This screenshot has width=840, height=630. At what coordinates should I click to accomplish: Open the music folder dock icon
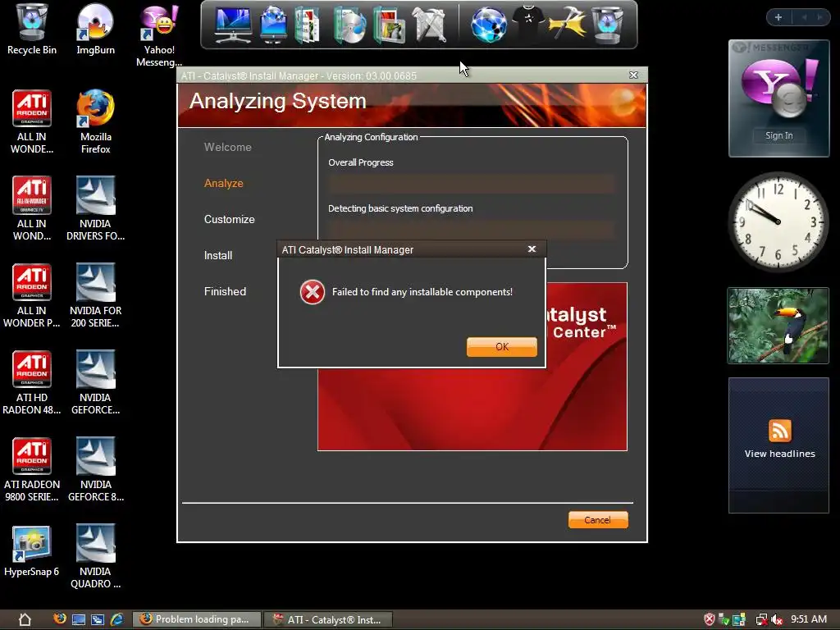[x=349, y=25]
